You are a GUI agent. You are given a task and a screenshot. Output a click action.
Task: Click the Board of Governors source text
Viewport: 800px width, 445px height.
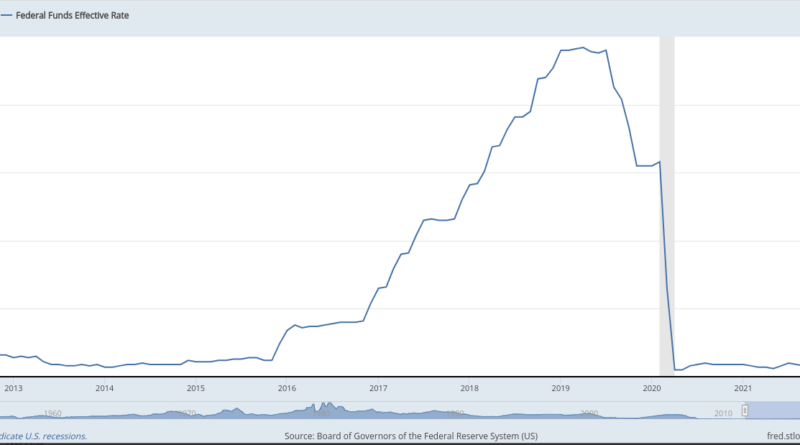[411, 436]
